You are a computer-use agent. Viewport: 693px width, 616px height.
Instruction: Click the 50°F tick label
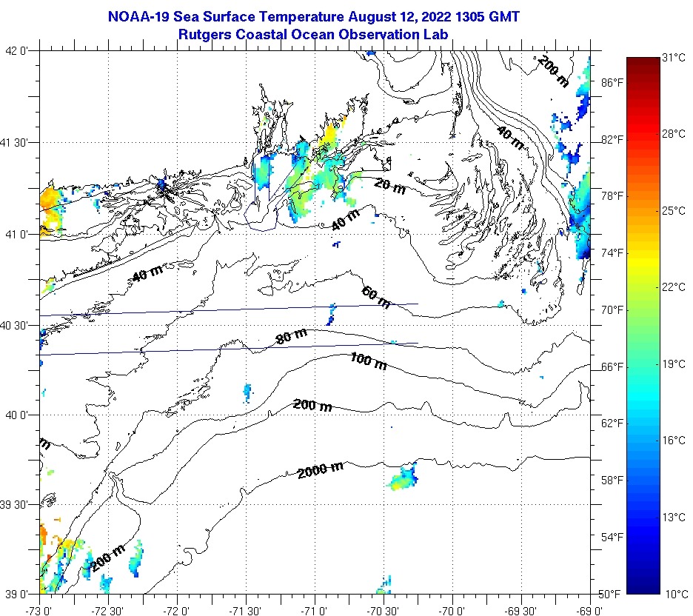click(611, 594)
